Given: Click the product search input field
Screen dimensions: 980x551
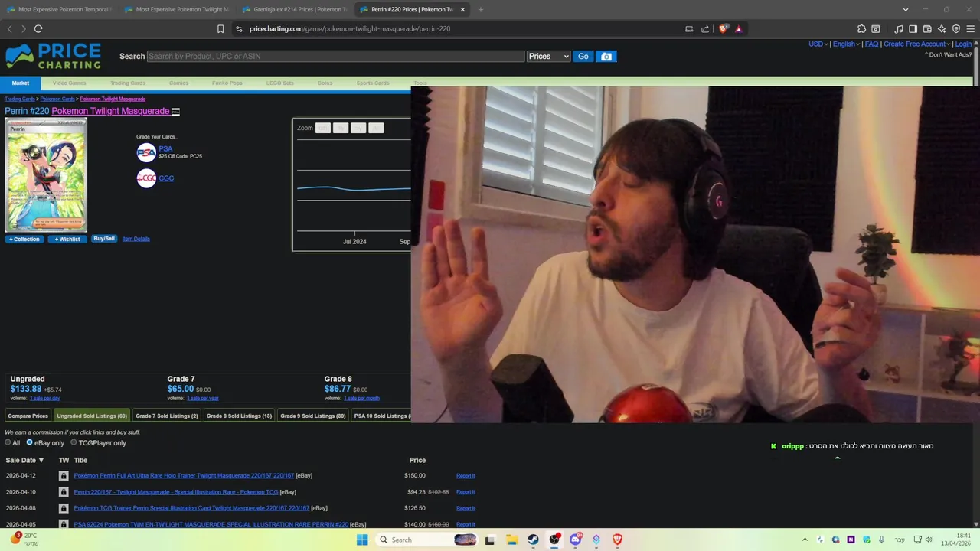Looking at the screenshot, I should [x=335, y=57].
